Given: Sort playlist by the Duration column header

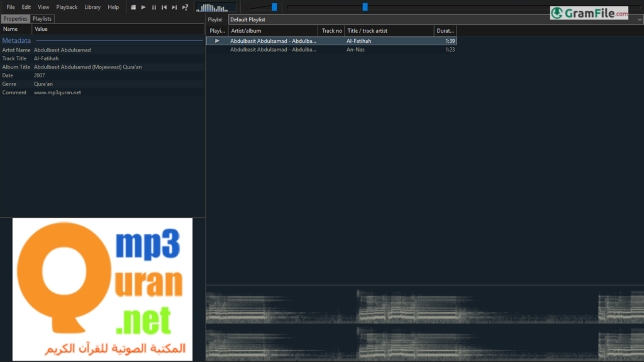Looking at the screenshot, I should click(x=445, y=30).
